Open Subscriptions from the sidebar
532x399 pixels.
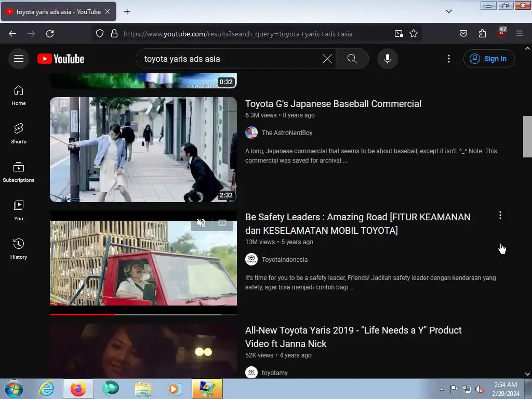(19, 172)
